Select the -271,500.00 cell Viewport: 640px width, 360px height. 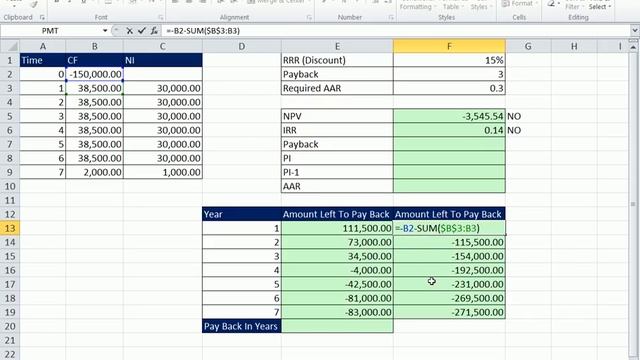[449, 312]
